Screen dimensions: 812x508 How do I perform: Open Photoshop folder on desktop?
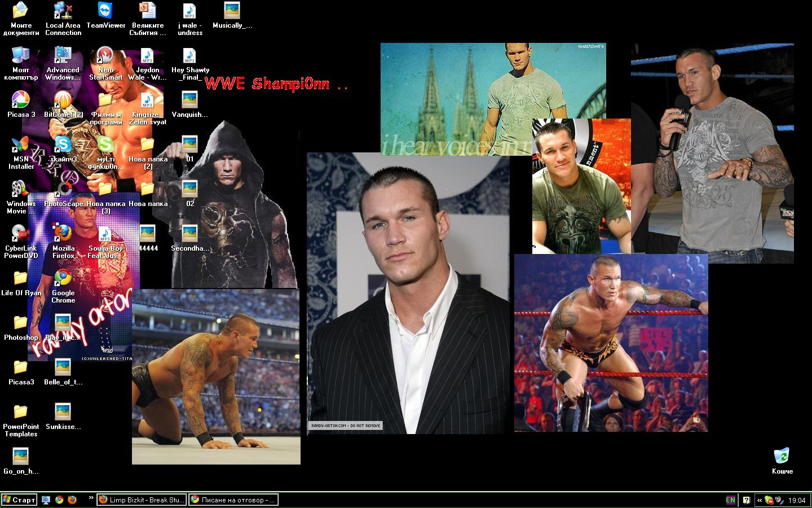(21, 327)
